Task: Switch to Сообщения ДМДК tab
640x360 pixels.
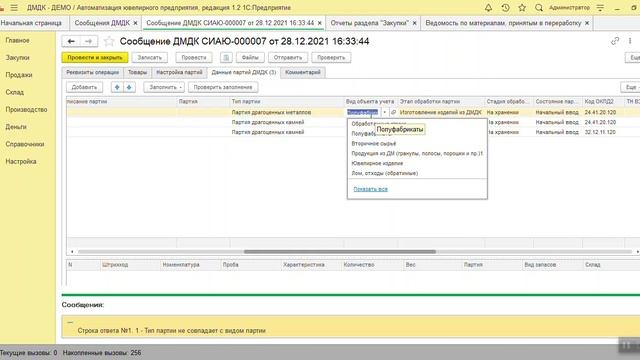Action: (x=102, y=23)
